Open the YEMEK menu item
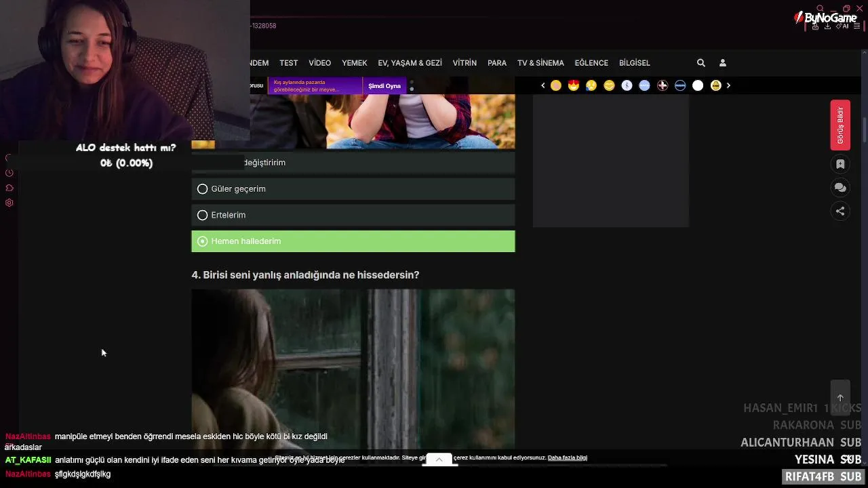Screen dimensions: 868x488 pyautogui.click(x=355, y=63)
